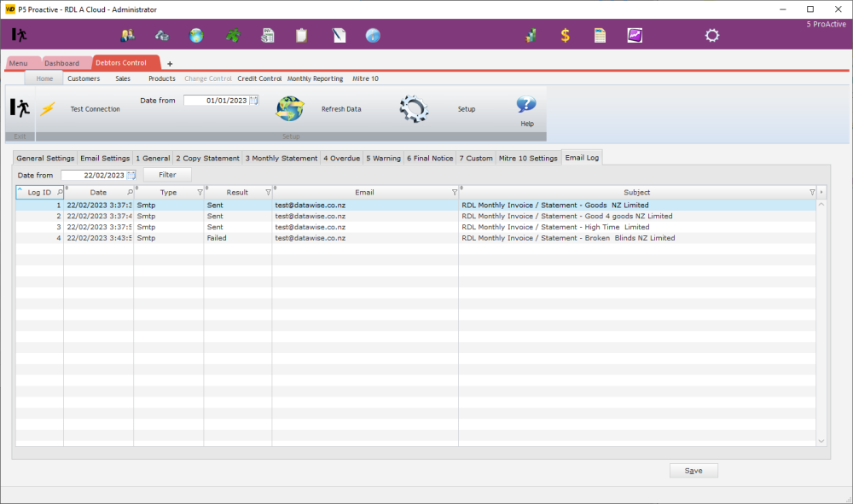The width and height of the screenshot is (853, 504).
Task: Click the globe icon in the purple toolbar
Action: coord(196,36)
